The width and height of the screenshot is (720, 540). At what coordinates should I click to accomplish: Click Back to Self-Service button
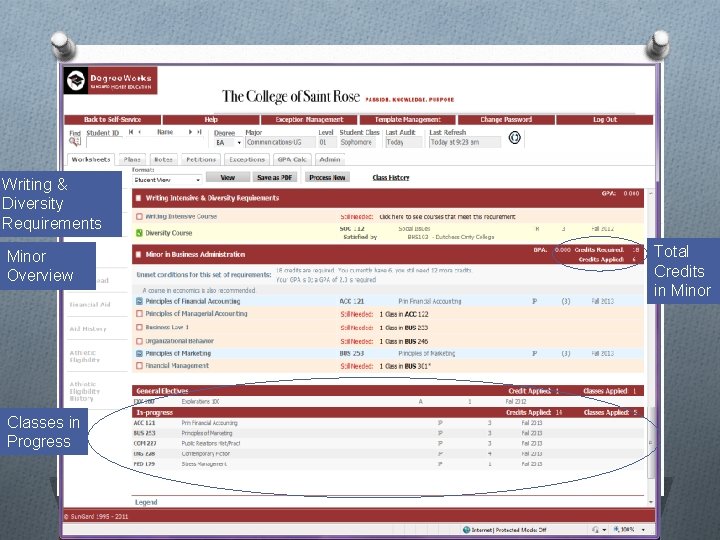112,119
